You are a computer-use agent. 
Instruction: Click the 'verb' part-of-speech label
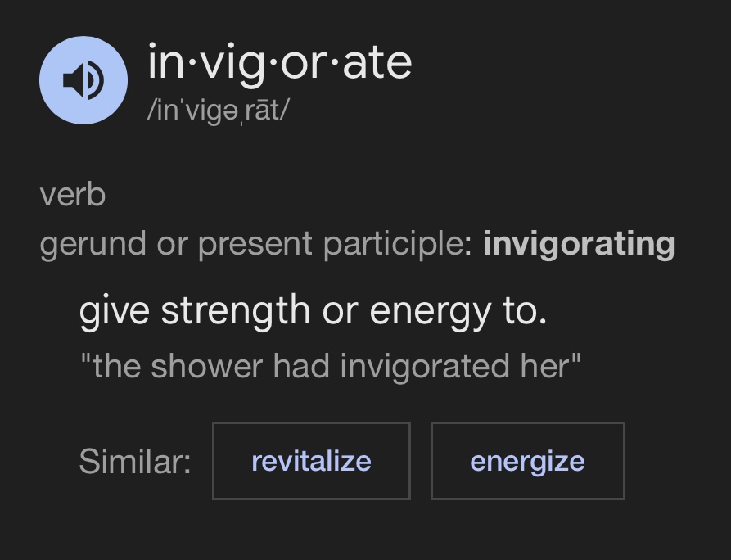(x=72, y=196)
